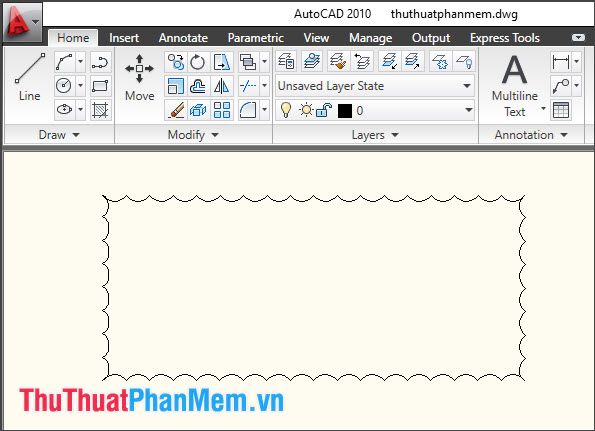595x431 pixels.
Task: Click the Layer Freeze icon
Action: [440, 61]
